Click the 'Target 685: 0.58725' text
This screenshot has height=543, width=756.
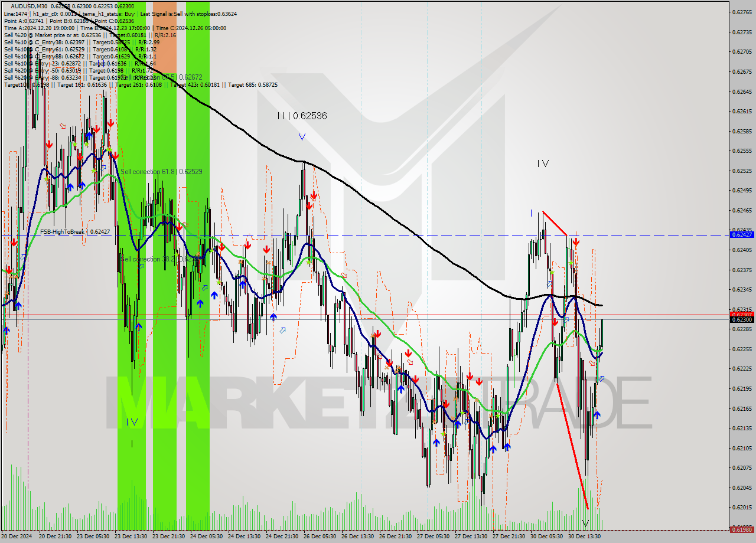point(253,85)
